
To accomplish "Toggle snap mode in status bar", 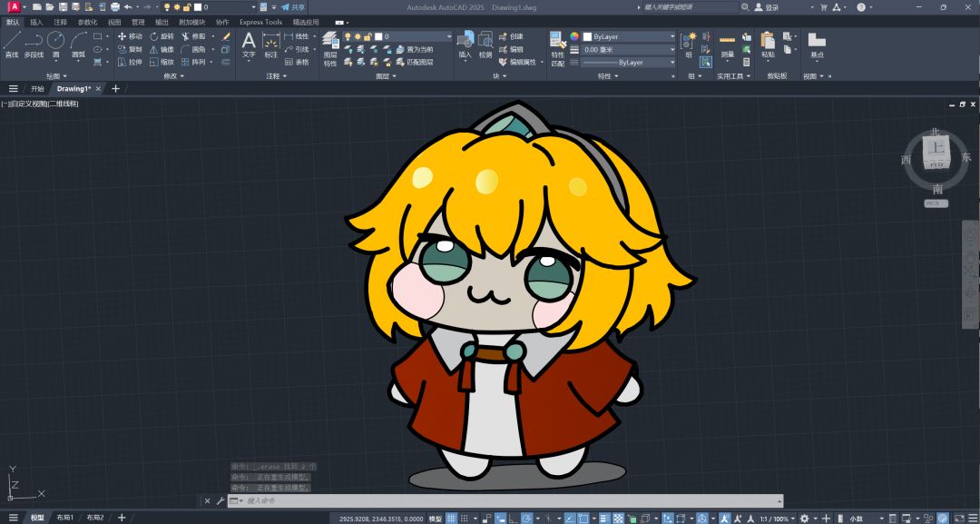I will [x=465, y=519].
